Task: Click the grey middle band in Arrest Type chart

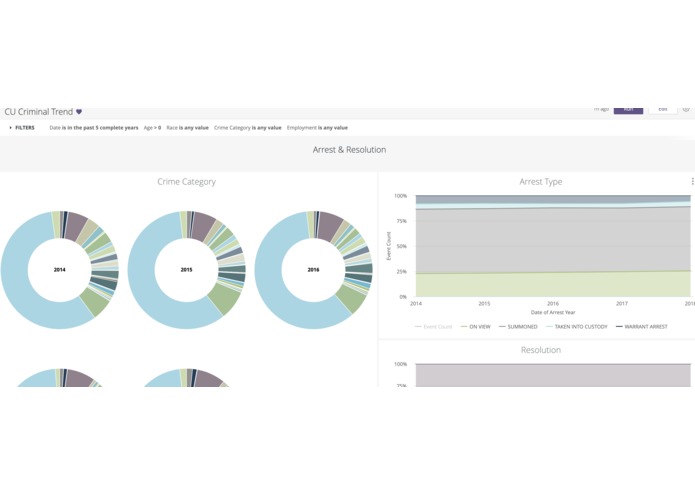Action: pyautogui.click(x=553, y=240)
